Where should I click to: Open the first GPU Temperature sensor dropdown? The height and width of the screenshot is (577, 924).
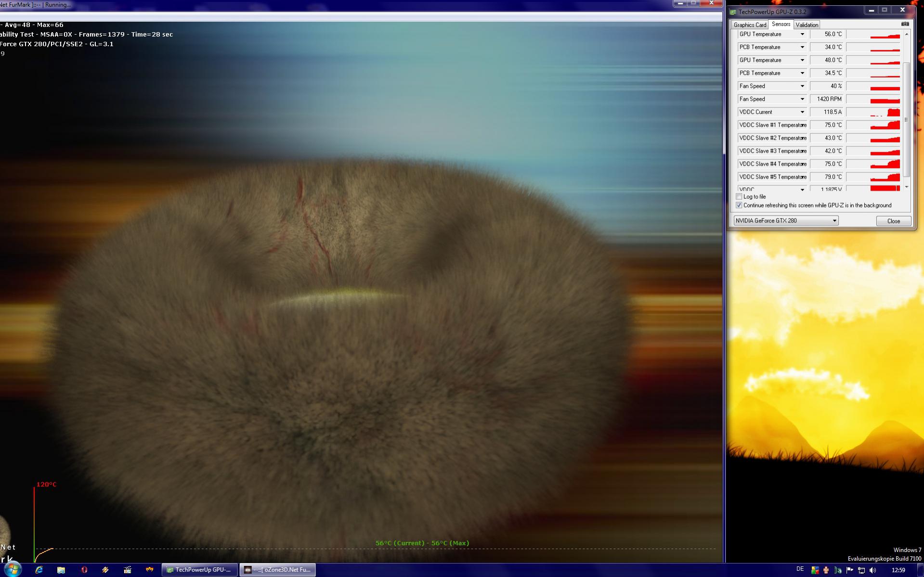802,34
